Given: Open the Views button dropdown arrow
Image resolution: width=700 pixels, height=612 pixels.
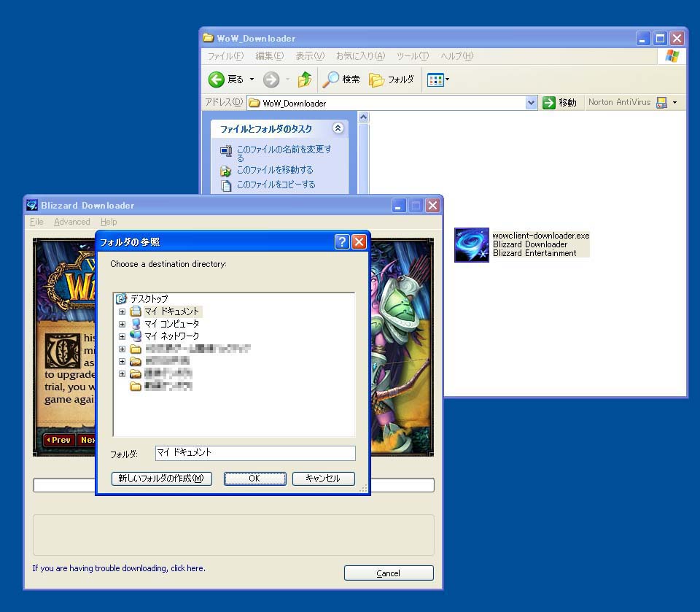Looking at the screenshot, I should click(447, 80).
